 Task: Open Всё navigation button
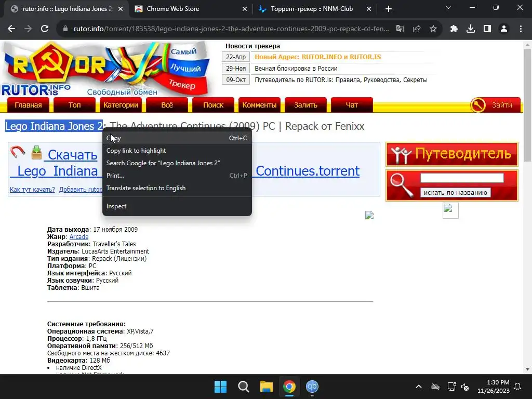[167, 105]
